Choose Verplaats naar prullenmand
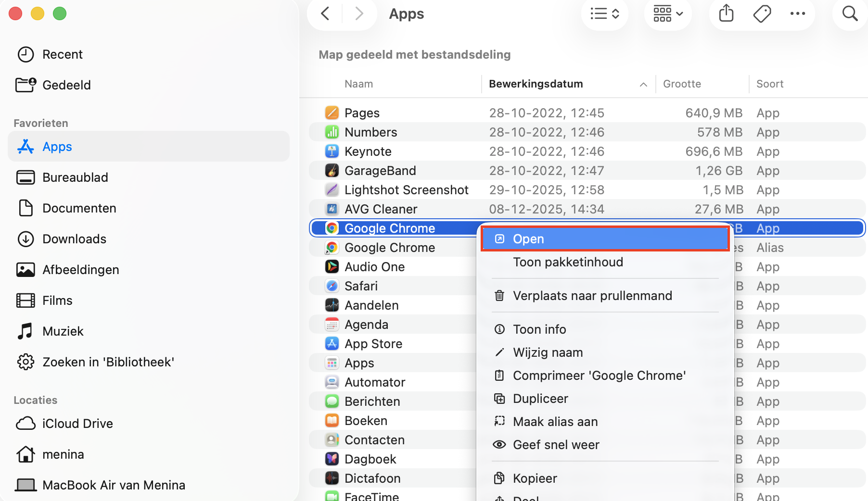The image size is (868, 501). pyautogui.click(x=605, y=296)
